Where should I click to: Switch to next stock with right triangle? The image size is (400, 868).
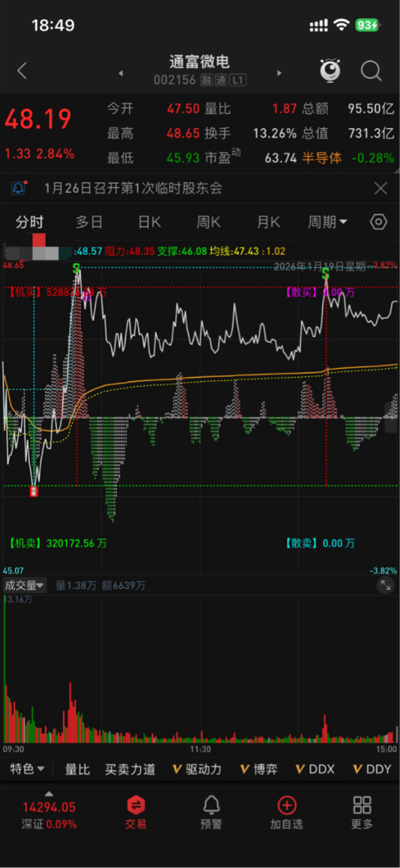279,73
